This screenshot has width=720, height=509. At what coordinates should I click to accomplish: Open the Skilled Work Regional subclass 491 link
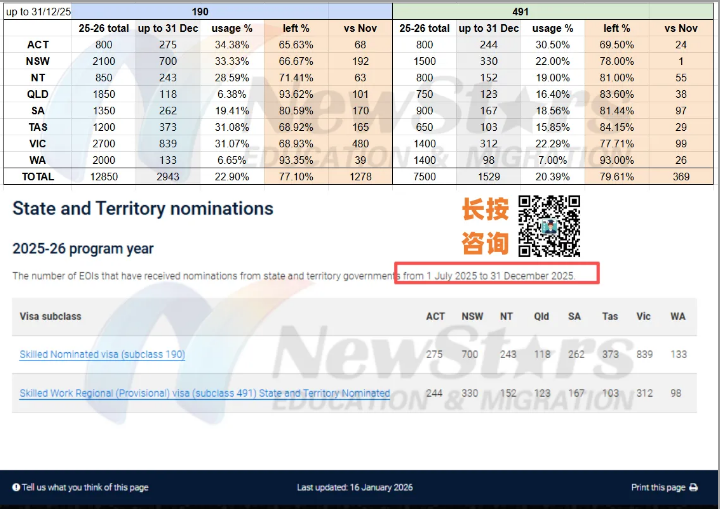204,393
